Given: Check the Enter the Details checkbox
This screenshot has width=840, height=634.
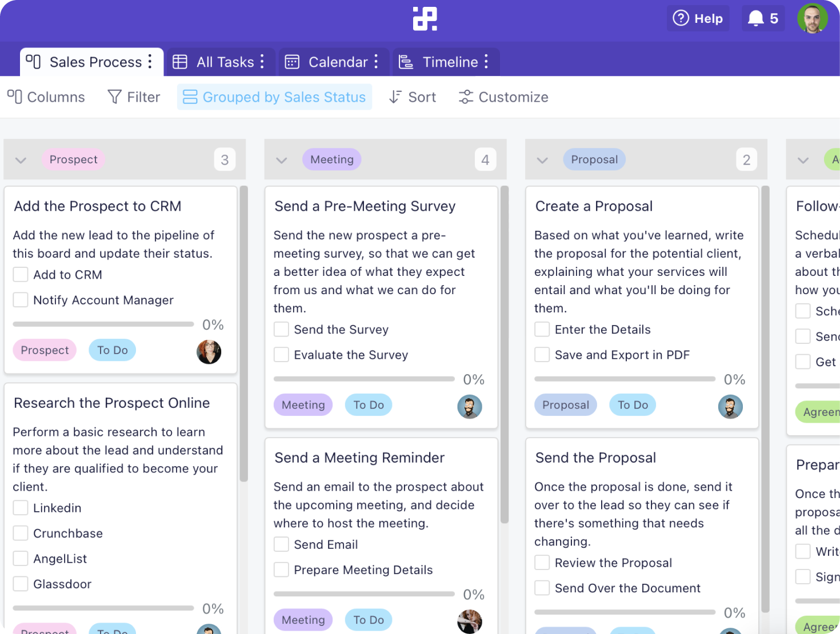Looking at the screenshot, I should pyautogui.click(x=542, y=330).
